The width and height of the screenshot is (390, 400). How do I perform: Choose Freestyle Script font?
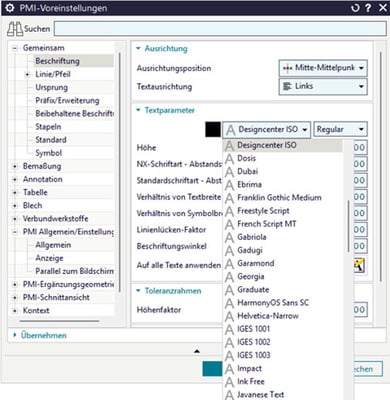pyautogui.click(x=283, y=211)
